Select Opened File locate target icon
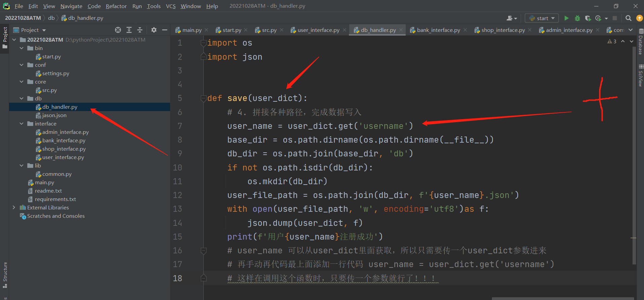The image size is (644, 300). 118,30
